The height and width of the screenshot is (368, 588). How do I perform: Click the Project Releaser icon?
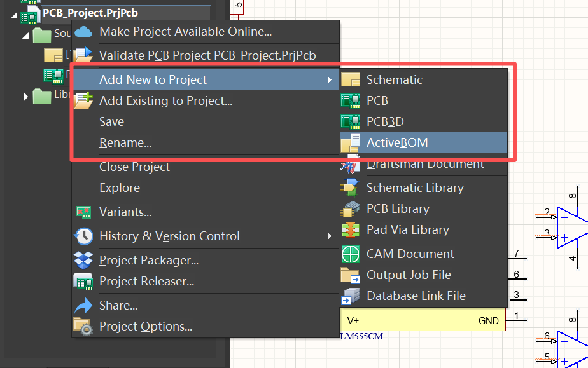pyautogui.click(x=83, y=282)
